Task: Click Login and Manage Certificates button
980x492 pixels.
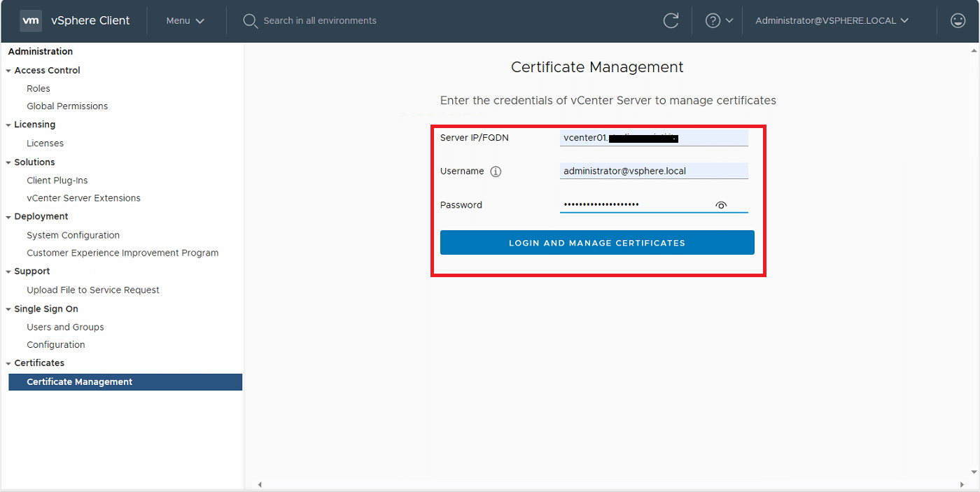Action: pos(597,243)
